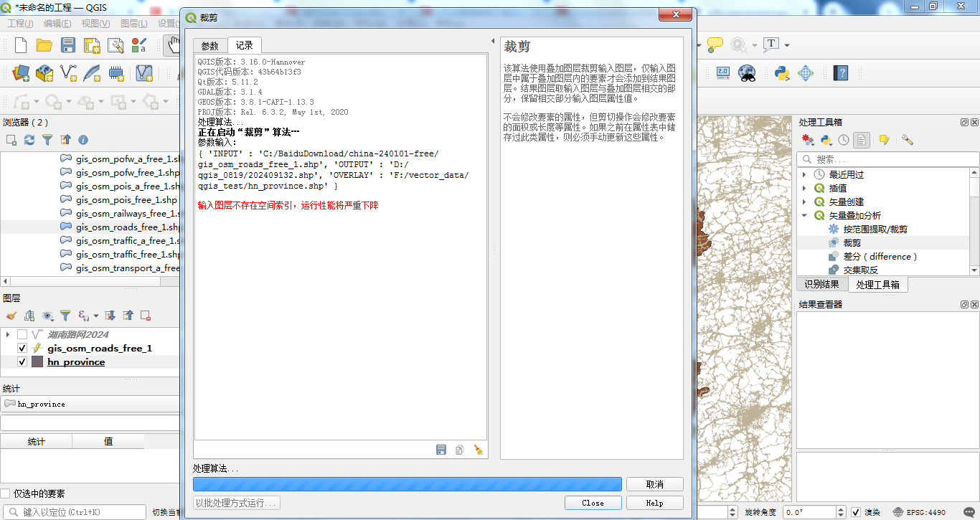The height and width of the screenshot is (520, 980).
Task: Click the new Shapefile layer icon
Action: 68,72
